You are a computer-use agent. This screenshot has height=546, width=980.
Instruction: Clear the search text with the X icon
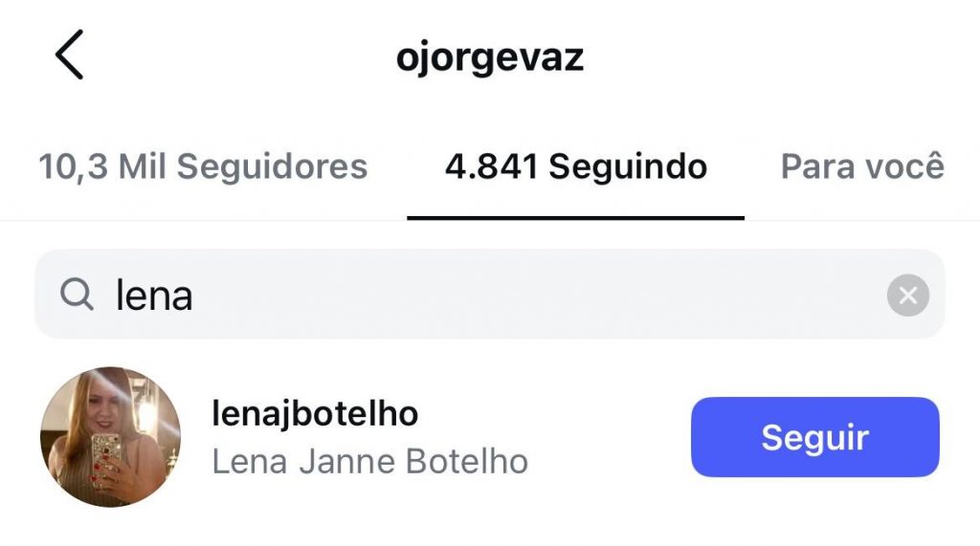(907, 295)
